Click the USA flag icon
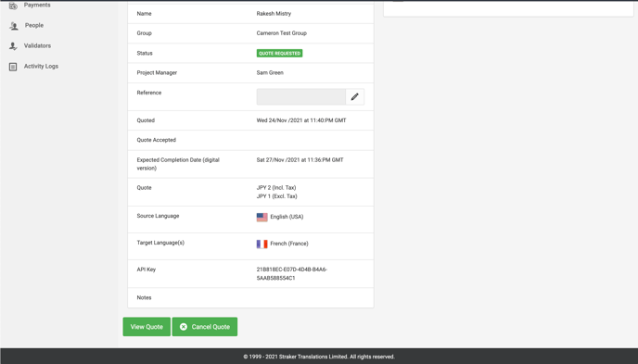This screenshot has width=638, height=364. click(262, 217)
